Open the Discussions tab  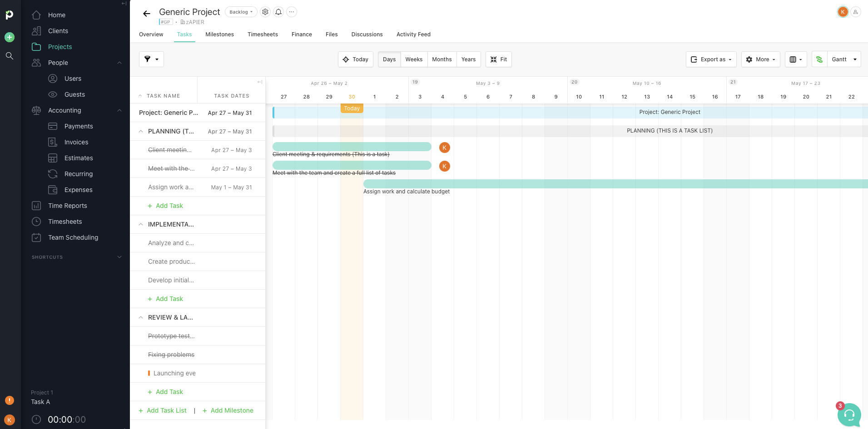coord(367,35)
